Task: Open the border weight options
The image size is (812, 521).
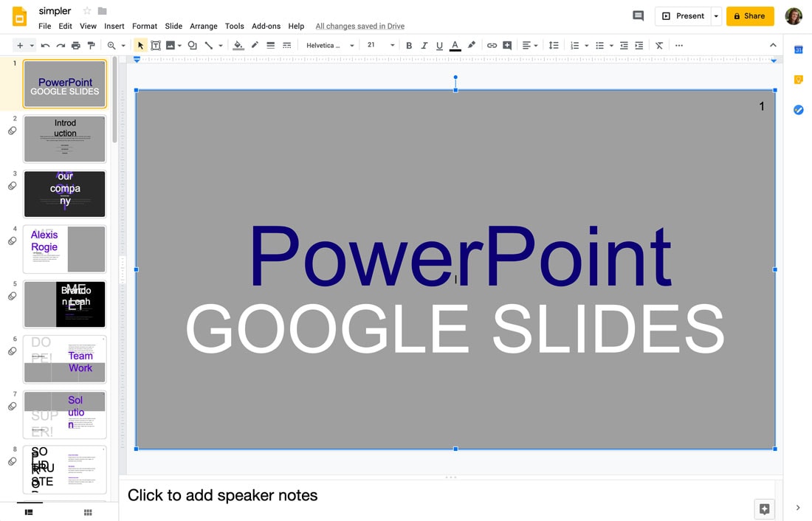Action: click(270, 46)
